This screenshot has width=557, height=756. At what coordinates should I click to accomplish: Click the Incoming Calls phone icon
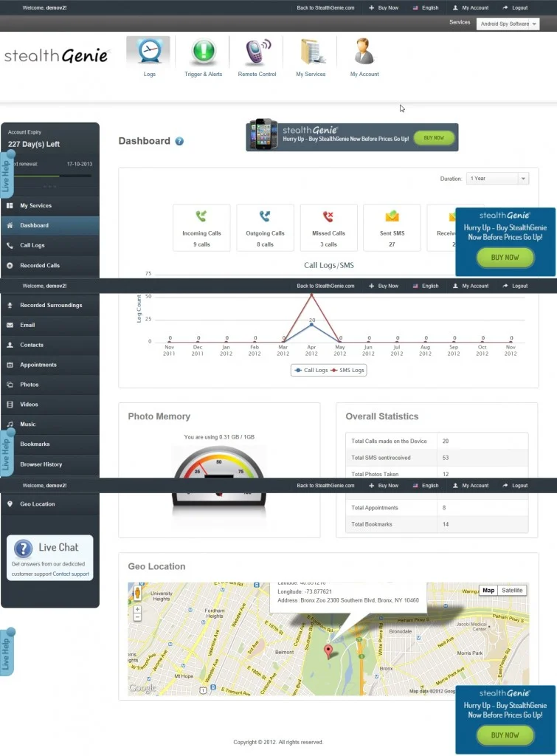[201, 216]
